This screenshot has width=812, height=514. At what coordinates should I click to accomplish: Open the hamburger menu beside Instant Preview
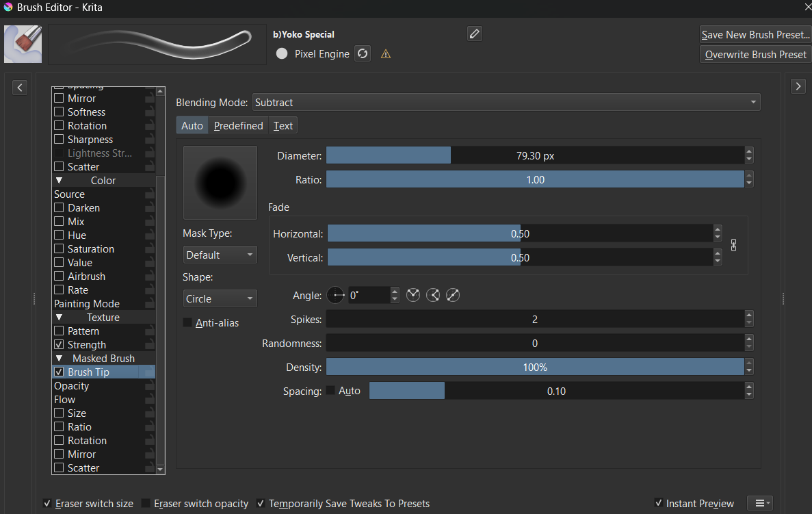tap(759, 503)
